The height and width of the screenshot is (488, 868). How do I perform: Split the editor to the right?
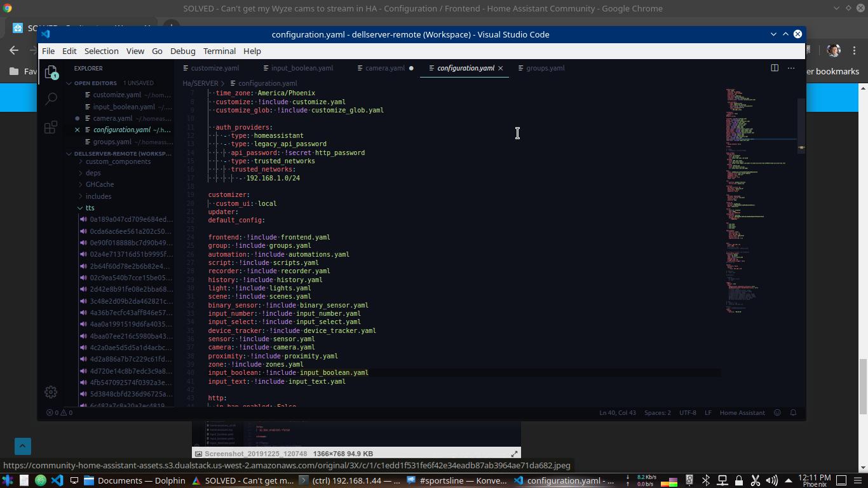775,68
